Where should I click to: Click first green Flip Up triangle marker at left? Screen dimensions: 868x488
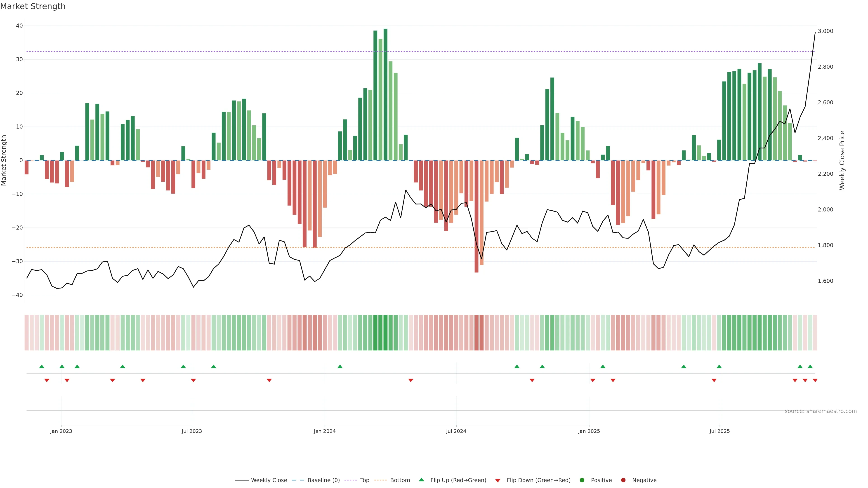pyautogui.click(x=42, y=366)
